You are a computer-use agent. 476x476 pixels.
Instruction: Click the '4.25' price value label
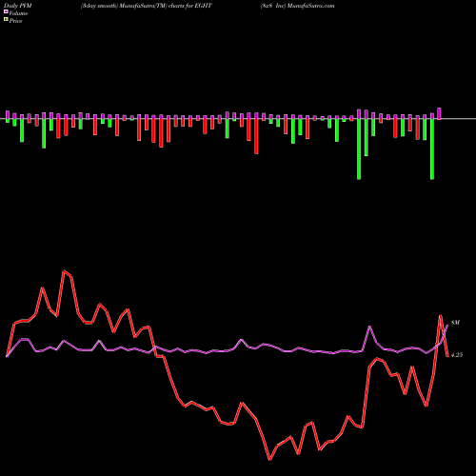tap(457, 355)
